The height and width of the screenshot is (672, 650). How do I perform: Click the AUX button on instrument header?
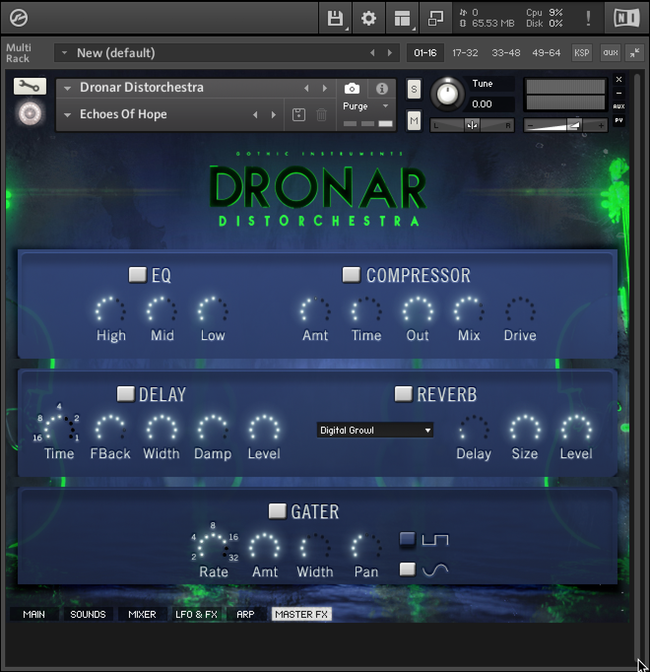click(x=619, y=106)
